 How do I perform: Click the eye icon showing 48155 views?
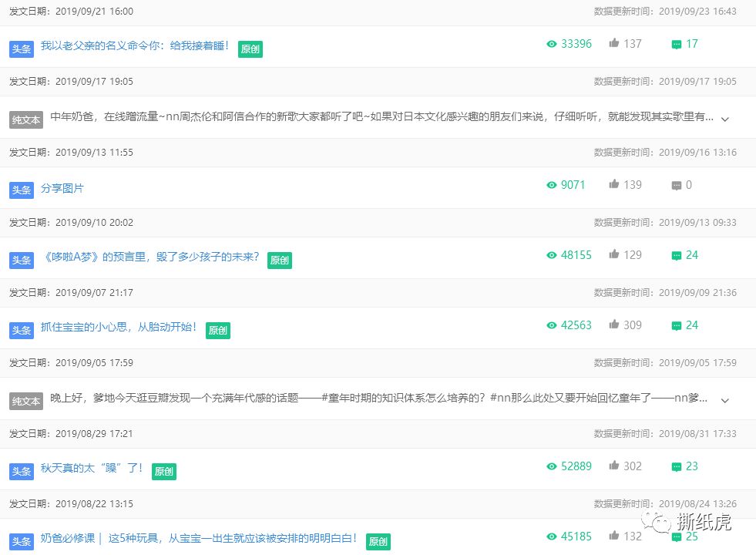tap(551, 255)
